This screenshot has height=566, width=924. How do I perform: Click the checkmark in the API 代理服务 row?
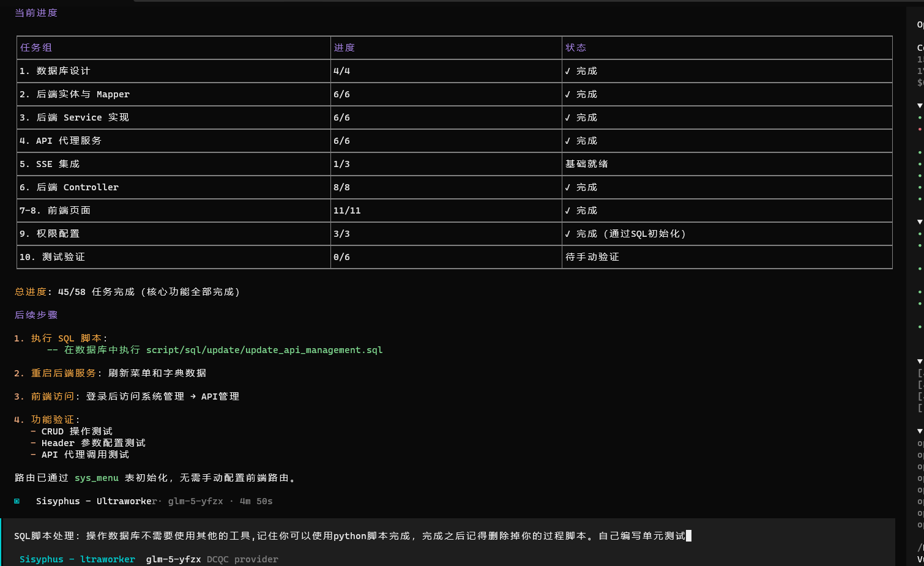coord(568,141)
